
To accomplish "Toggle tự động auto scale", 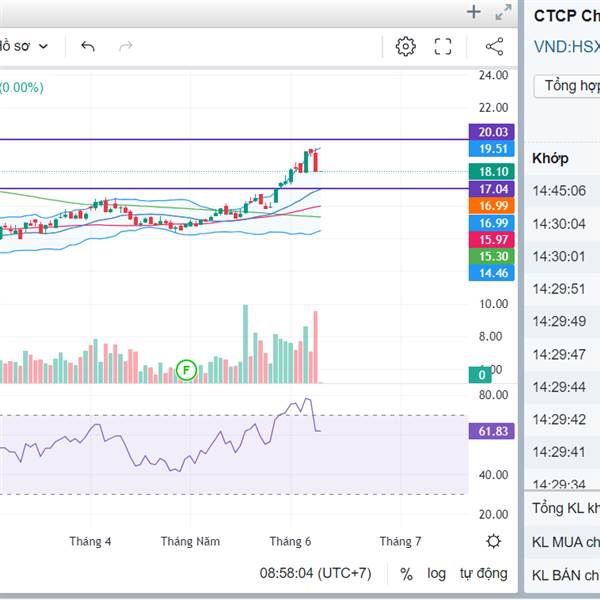I will 483,574.
